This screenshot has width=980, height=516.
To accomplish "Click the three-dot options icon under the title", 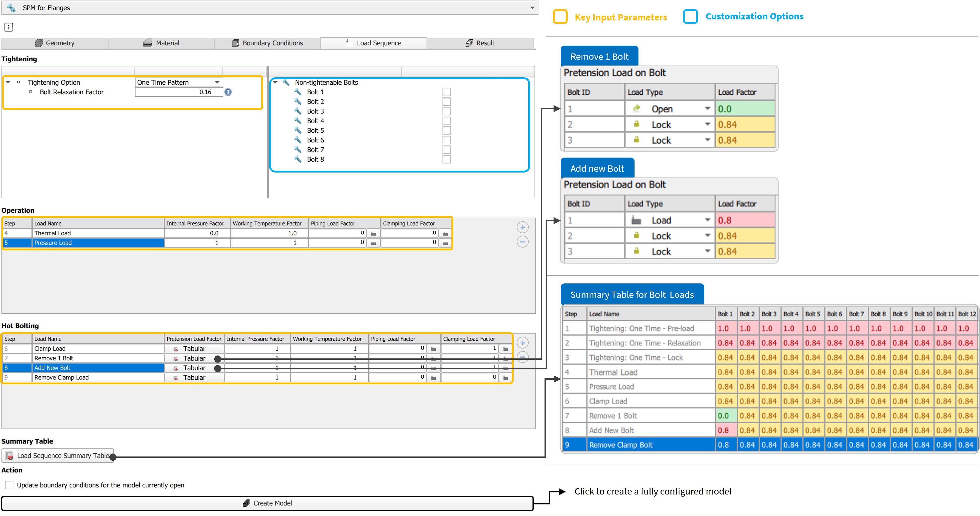I will [9, 27].
